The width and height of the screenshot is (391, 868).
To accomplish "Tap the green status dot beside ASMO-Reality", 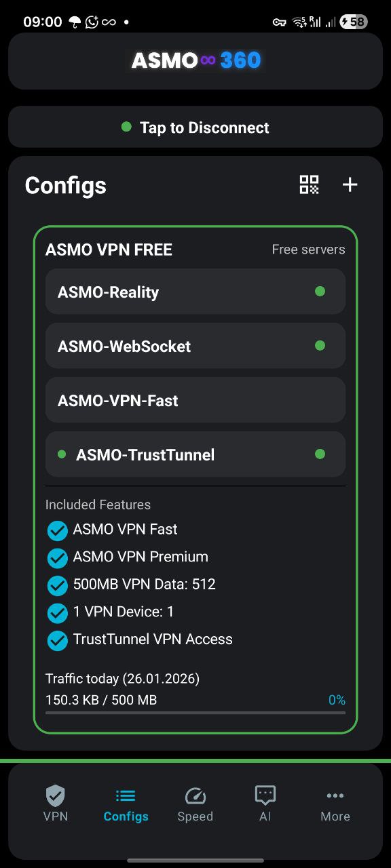I will click(x=319, y=292).
